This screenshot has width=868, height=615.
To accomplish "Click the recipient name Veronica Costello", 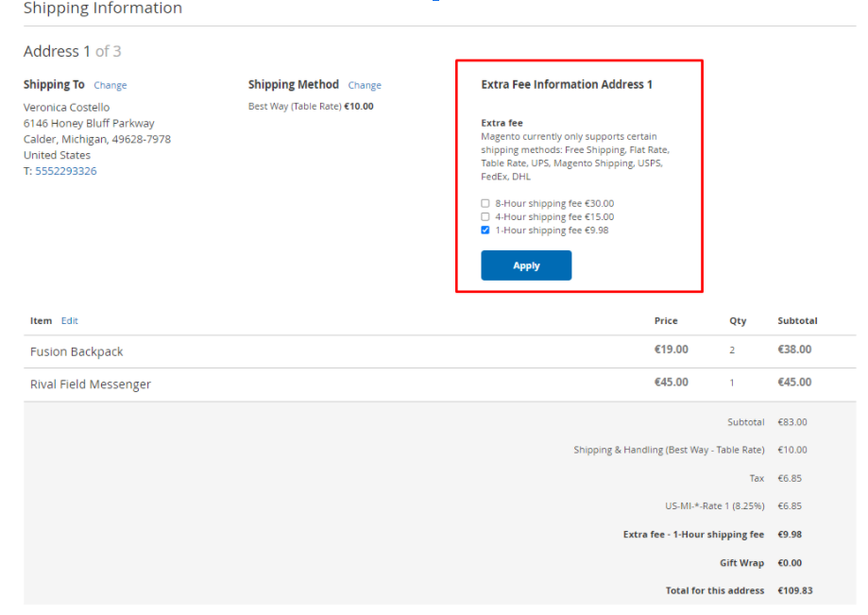I will point(66,108).
